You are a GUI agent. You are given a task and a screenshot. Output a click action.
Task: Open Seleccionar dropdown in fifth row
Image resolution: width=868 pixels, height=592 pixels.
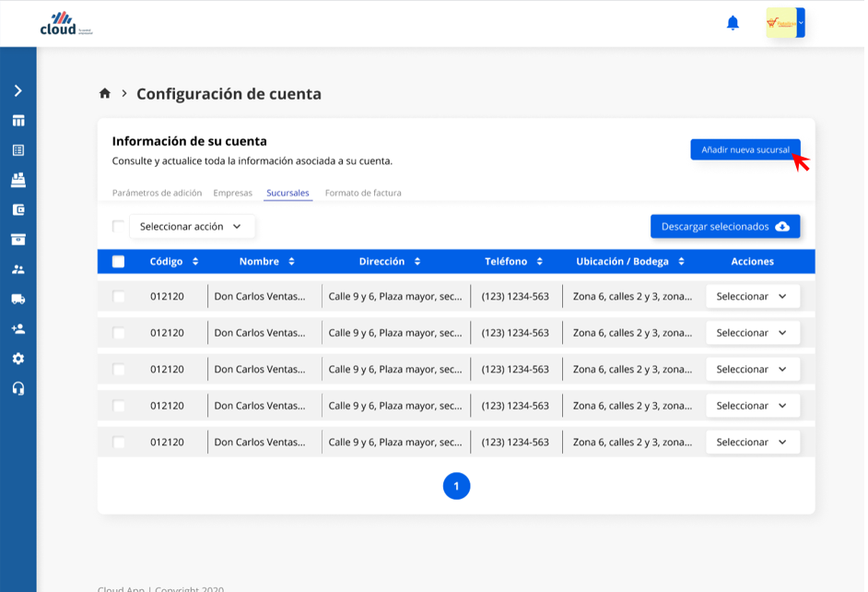[x=752, y=442]
